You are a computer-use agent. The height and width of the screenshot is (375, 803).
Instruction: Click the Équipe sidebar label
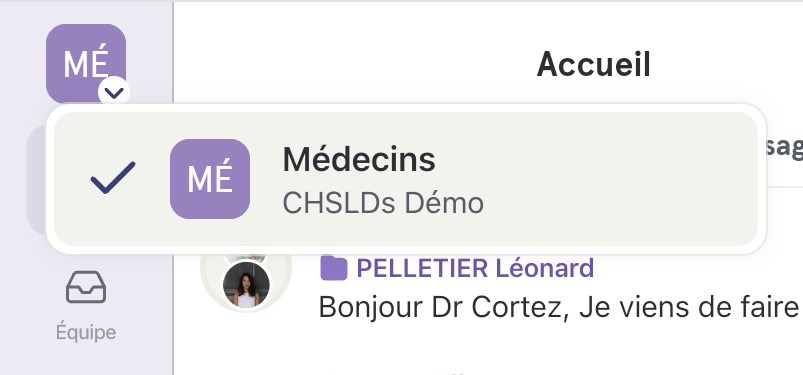[86, 332]
